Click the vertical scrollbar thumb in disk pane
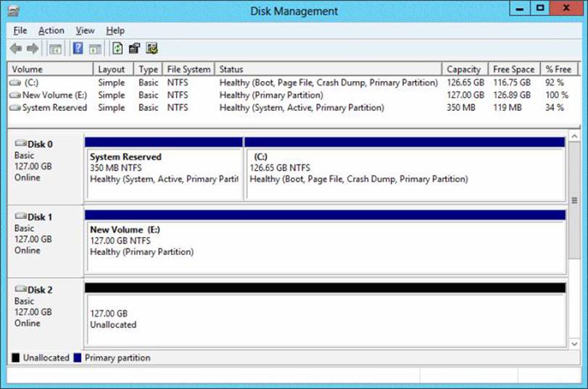588x389 pixels. tap(574, 200)
